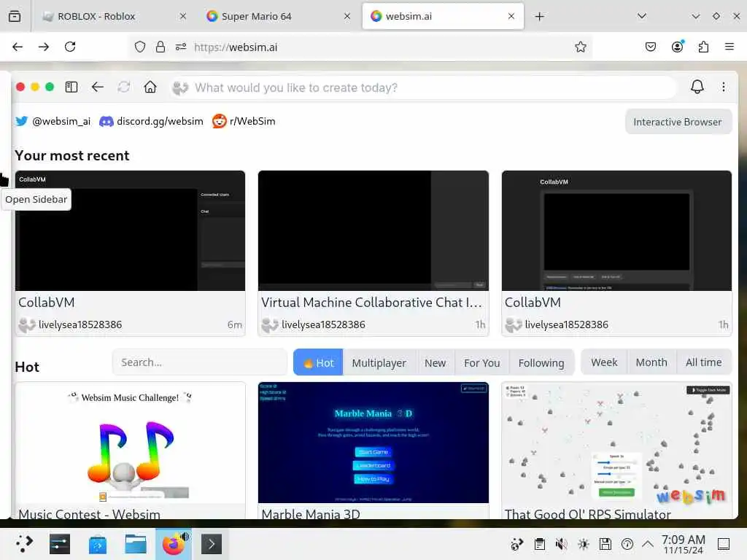Image resolution: width=747 pixels, height=560 pixels.
Task: Open Websim Music Challenge thumbnail
Action: click(130, 443)
